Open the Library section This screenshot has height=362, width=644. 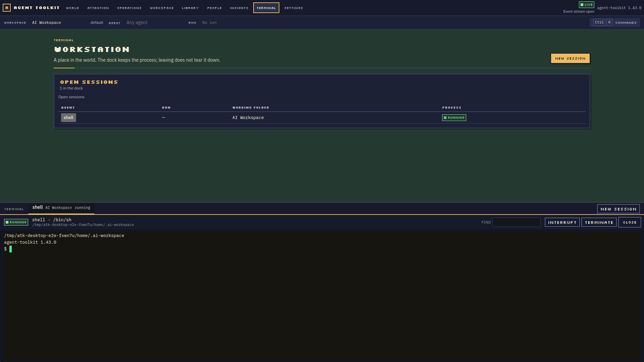point(190,8)
